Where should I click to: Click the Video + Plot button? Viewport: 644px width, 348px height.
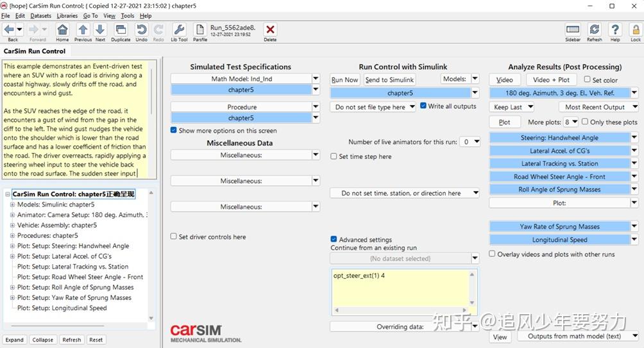(551, 80)
